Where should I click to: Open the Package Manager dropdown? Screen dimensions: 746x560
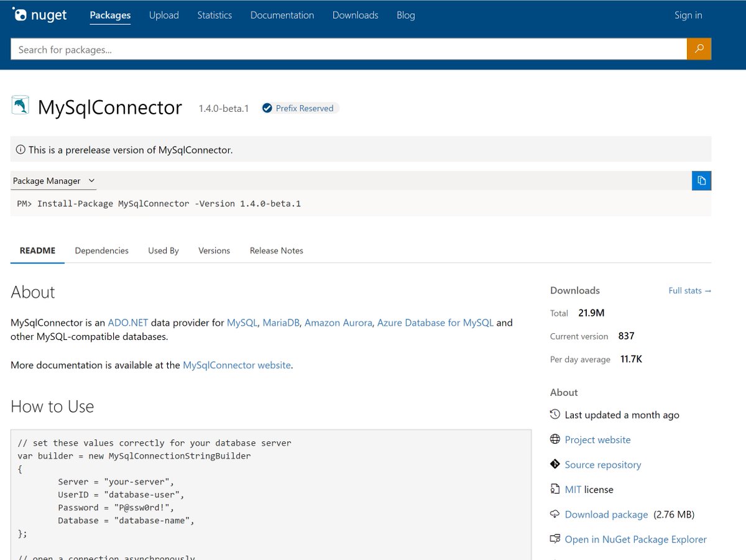click(54, 181)
